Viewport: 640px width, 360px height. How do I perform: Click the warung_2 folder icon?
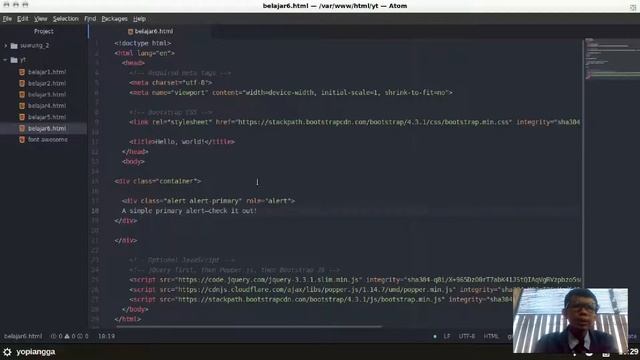coord(14,46)
